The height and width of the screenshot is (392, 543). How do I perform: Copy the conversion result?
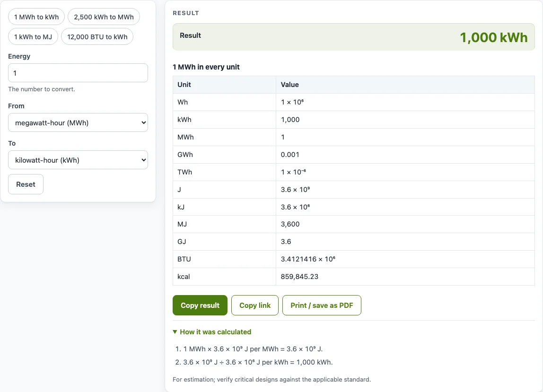(200, 305)
